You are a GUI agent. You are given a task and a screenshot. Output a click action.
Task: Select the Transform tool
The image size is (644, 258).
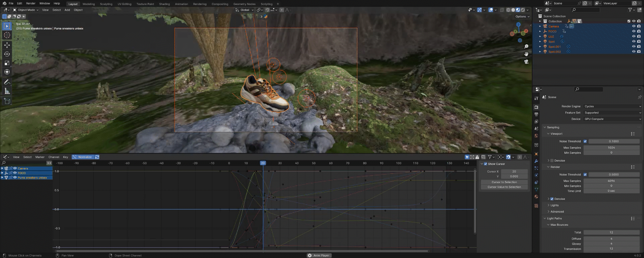click(7, 72)
